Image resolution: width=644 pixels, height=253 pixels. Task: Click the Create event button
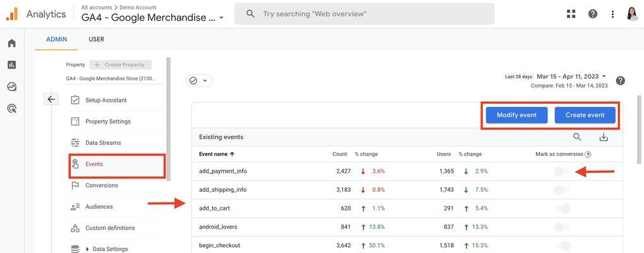point(585,115)
